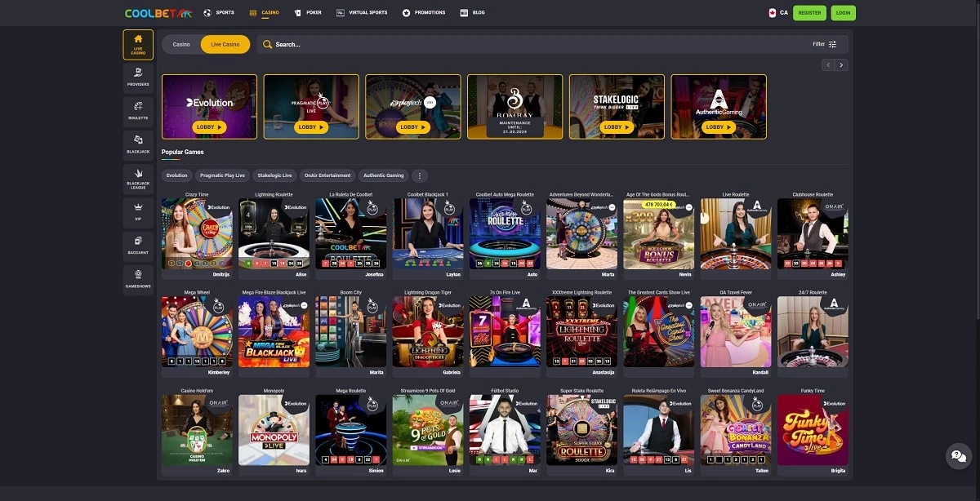Open the Playtech lobby button
The height and width of the screenshot is (501, 980).
[413, 127]
